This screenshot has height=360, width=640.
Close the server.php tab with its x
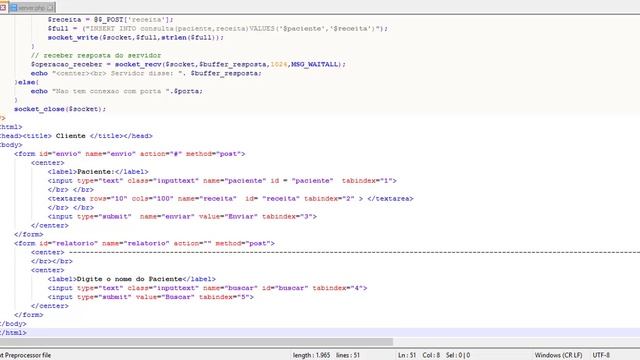click(x=51, y=7)
